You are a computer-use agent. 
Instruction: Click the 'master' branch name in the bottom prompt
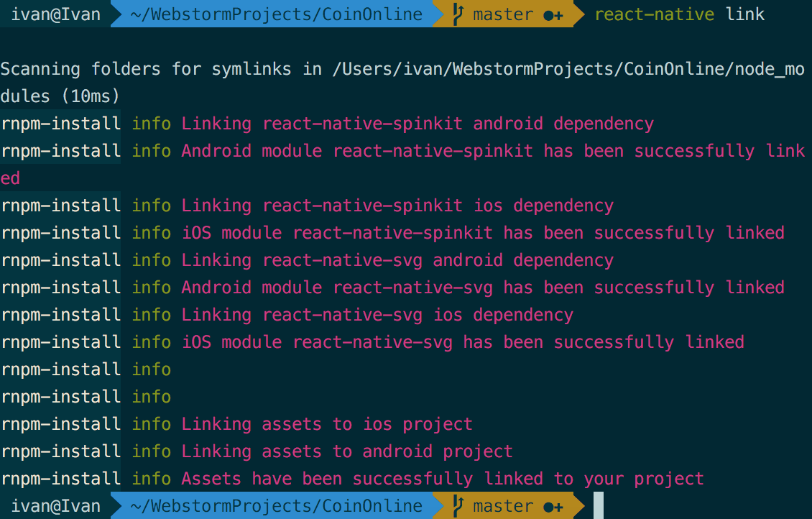click(503, 506)
